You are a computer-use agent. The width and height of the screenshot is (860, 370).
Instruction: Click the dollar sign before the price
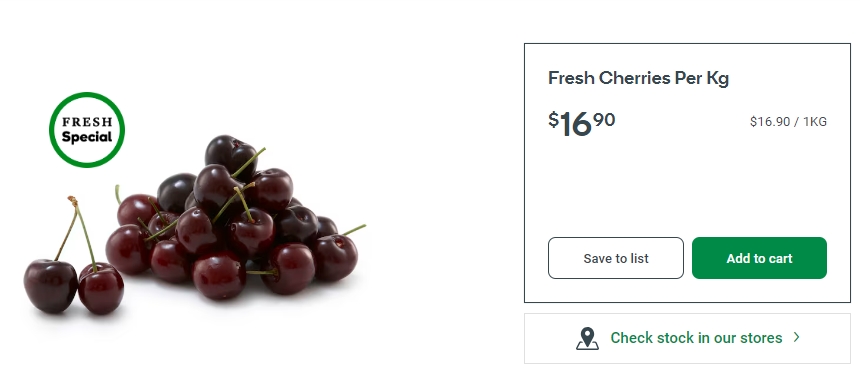pyautogui.click(x=553, y=119)
